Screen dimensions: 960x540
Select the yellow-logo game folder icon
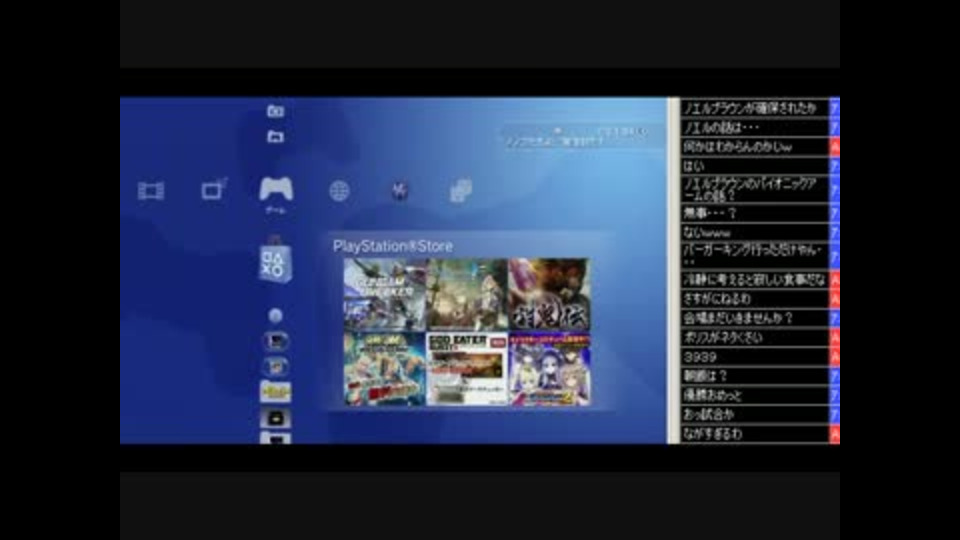pos(276,391)
